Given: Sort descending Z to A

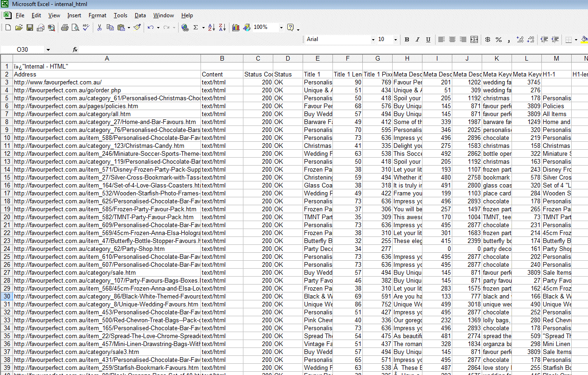Looking at the screenshot, I should click(x=222, y=28).
